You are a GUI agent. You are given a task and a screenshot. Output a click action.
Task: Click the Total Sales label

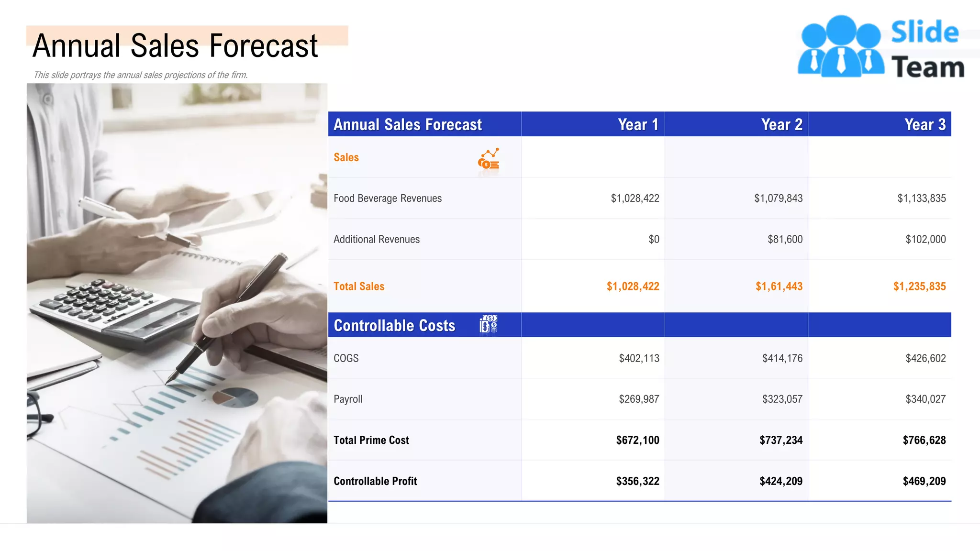click(359, 287)
